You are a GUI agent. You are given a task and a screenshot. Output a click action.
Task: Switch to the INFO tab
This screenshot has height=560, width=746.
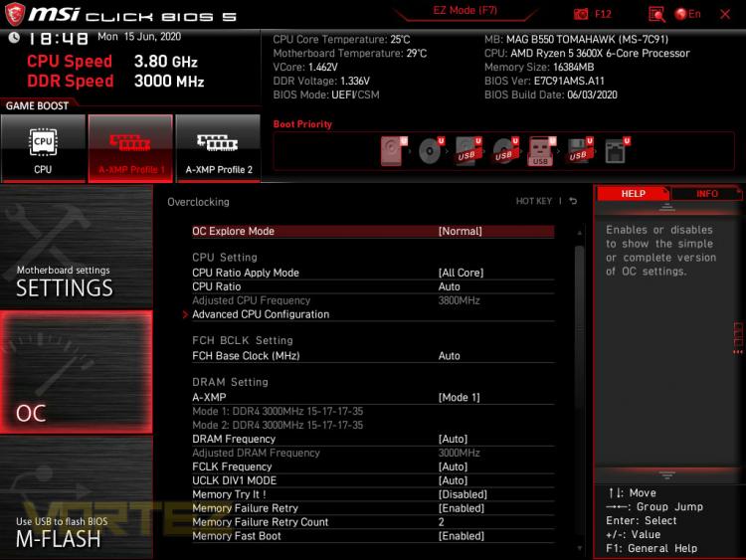[x=707, y=194]
